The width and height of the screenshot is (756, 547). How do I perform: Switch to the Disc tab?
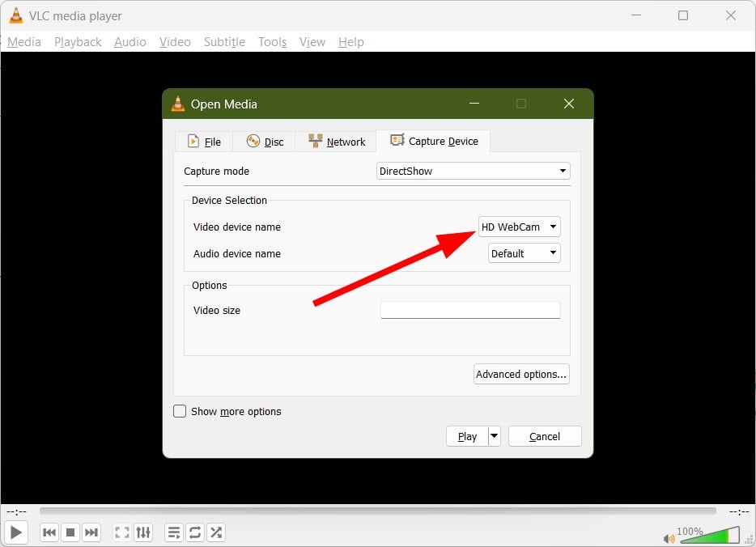(x=264, y=142)
